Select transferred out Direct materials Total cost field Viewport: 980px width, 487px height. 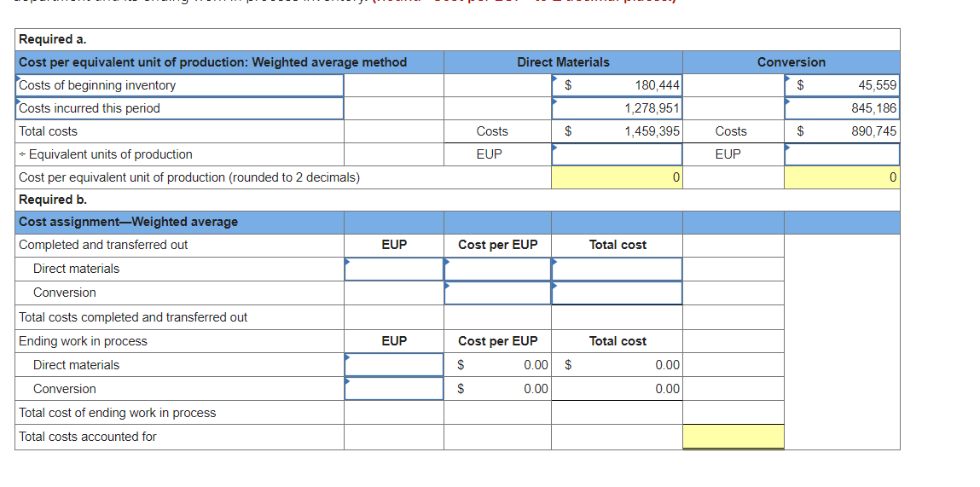[617, 269]
